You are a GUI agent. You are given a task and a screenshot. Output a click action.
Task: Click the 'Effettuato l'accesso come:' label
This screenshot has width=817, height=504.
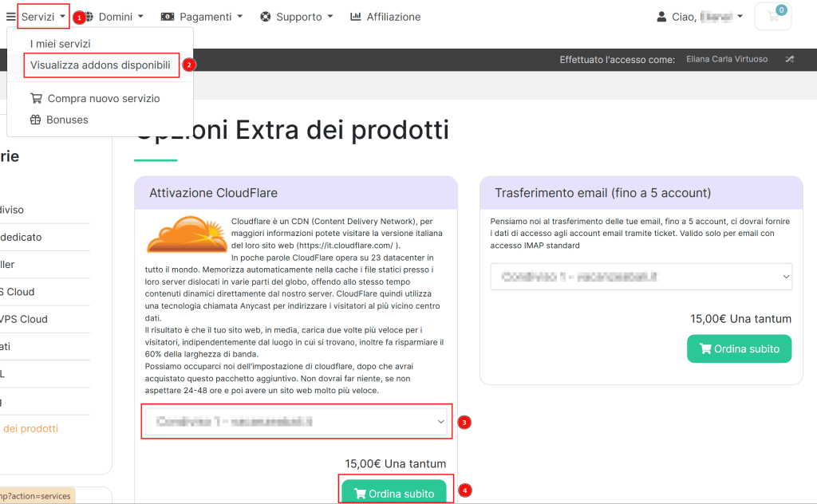618,60
